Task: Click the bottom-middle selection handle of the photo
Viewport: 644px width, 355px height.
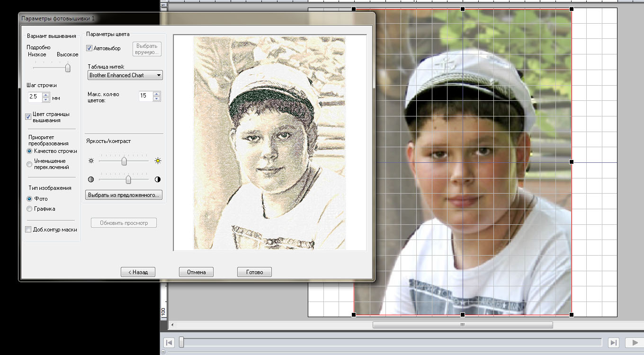Action: click(x=463, y=315)
